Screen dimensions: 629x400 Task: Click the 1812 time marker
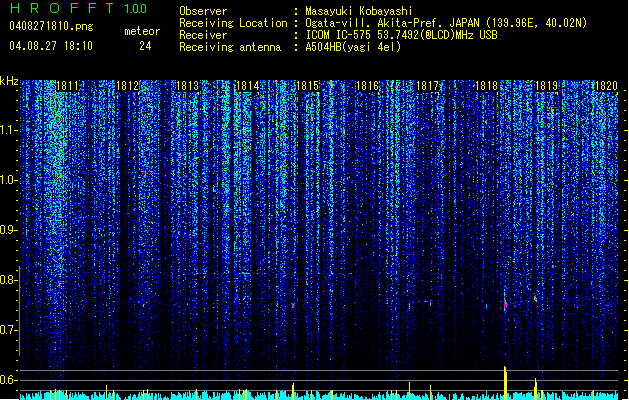pos(127,86)
